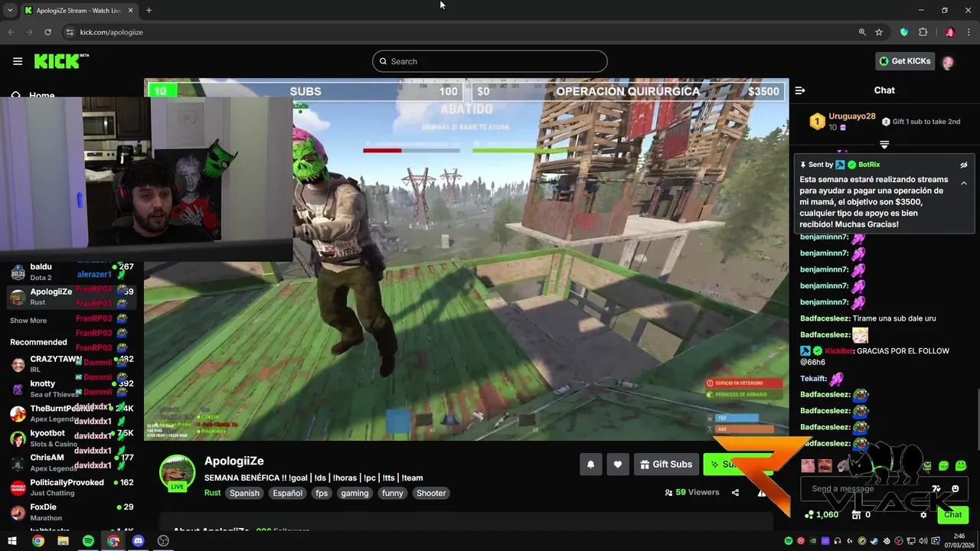980x551 pixels.
Task: Open Uruguayo28 top gifter entry
Action: 842,122
